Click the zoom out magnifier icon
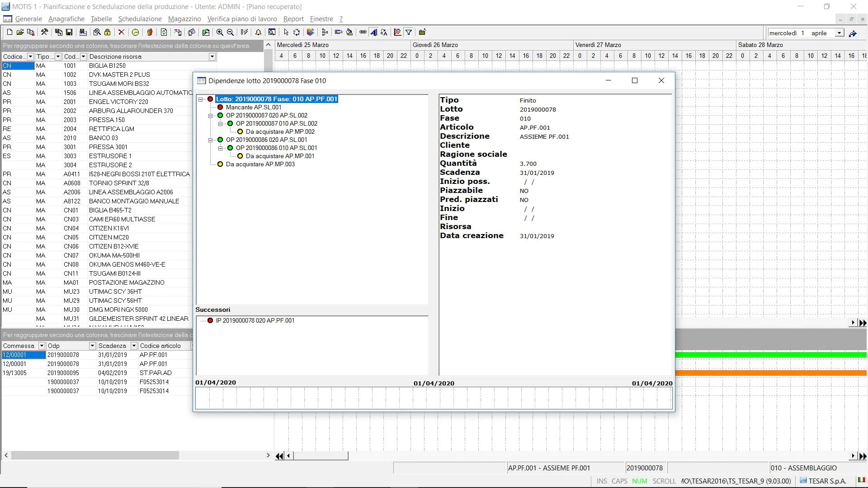The height and width of the screenshot is (488, 868). [x=231, y=32]
